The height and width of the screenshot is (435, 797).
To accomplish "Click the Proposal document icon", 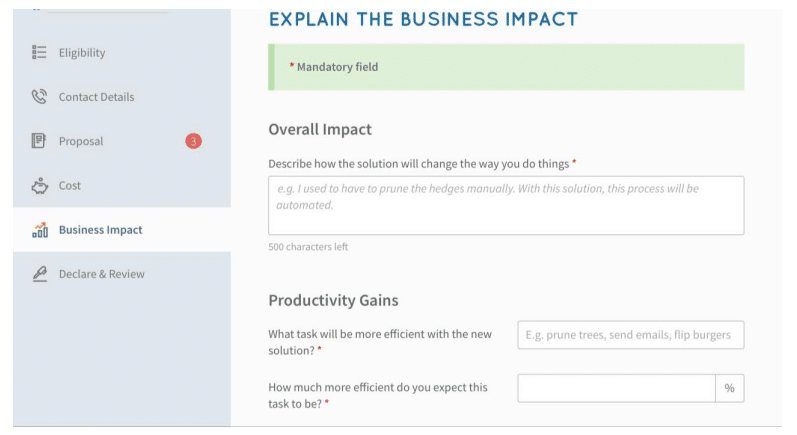I will [39, 141].
